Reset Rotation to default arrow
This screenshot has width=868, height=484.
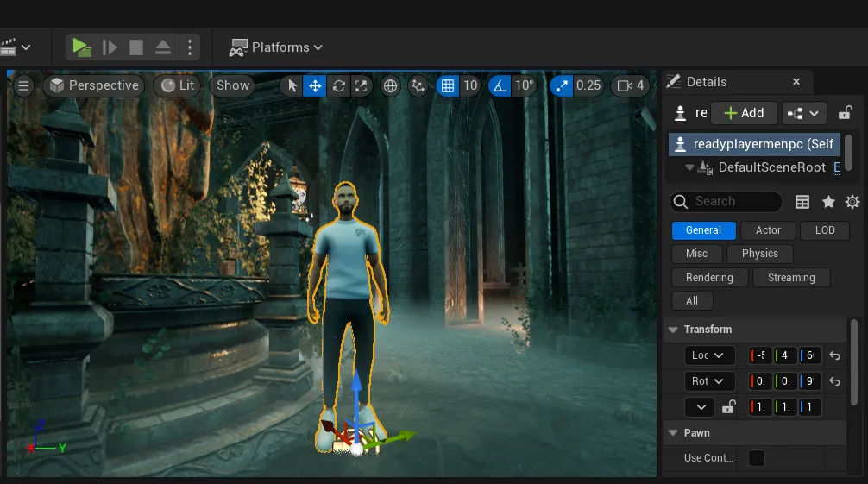pyautogui.click(x=835, y=381)
